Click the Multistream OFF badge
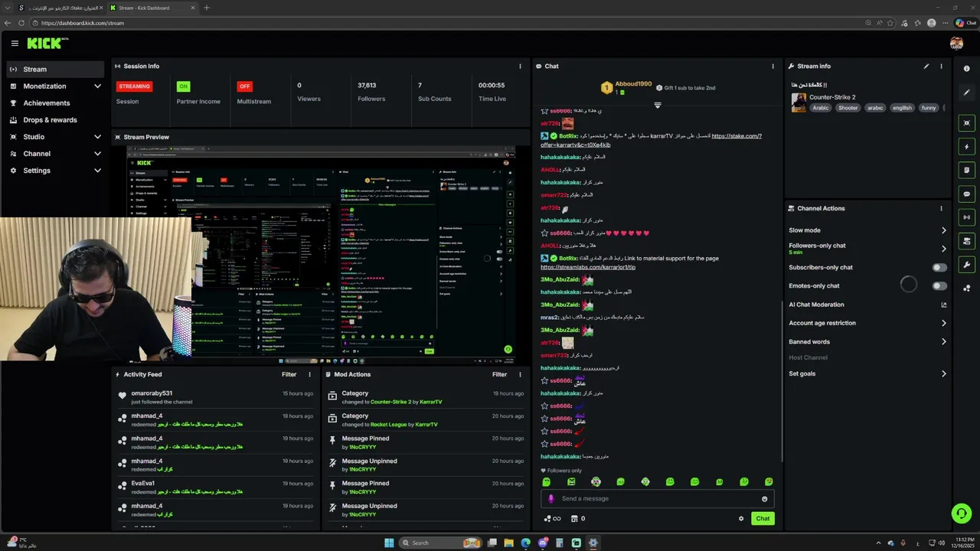This screenshot has height=551, width=980. click(x=244, y=86)
